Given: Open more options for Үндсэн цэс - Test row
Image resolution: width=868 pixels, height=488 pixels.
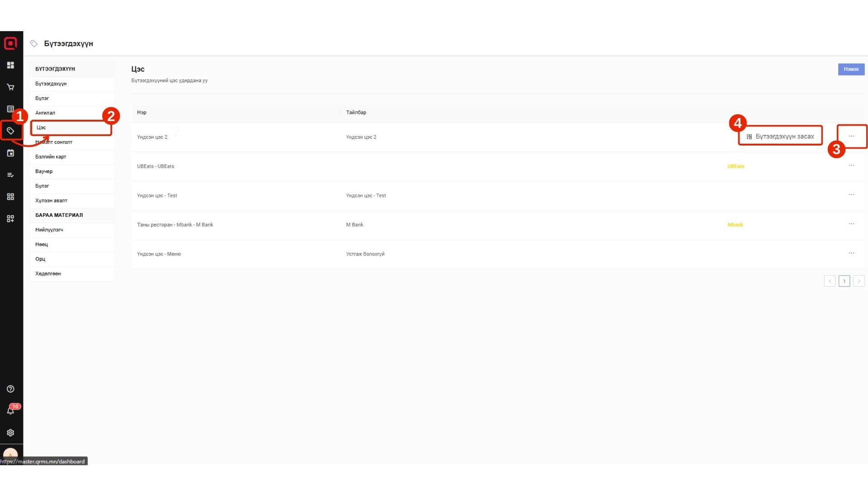Looking at the screenshot, I should click(851, 195).
